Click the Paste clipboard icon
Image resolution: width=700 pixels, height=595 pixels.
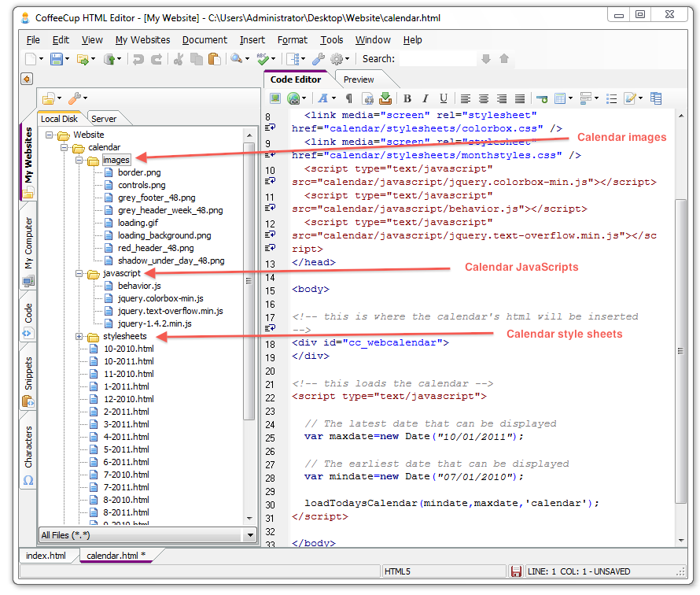tap(213, 59)
